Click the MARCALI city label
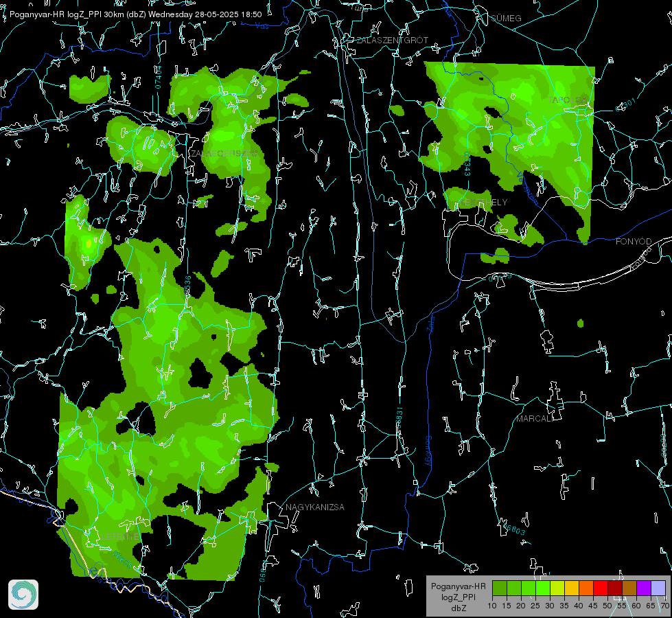 (x=535, y=419)
